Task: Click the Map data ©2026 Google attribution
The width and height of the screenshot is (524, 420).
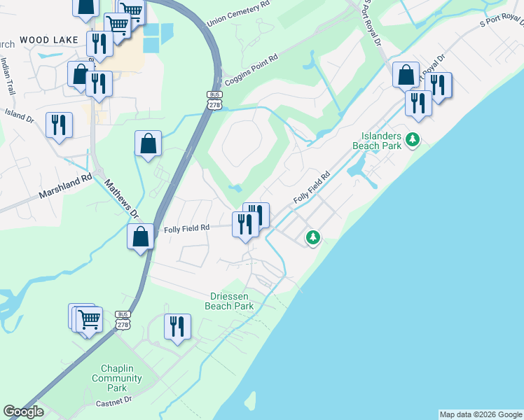Action: point(481,415)
